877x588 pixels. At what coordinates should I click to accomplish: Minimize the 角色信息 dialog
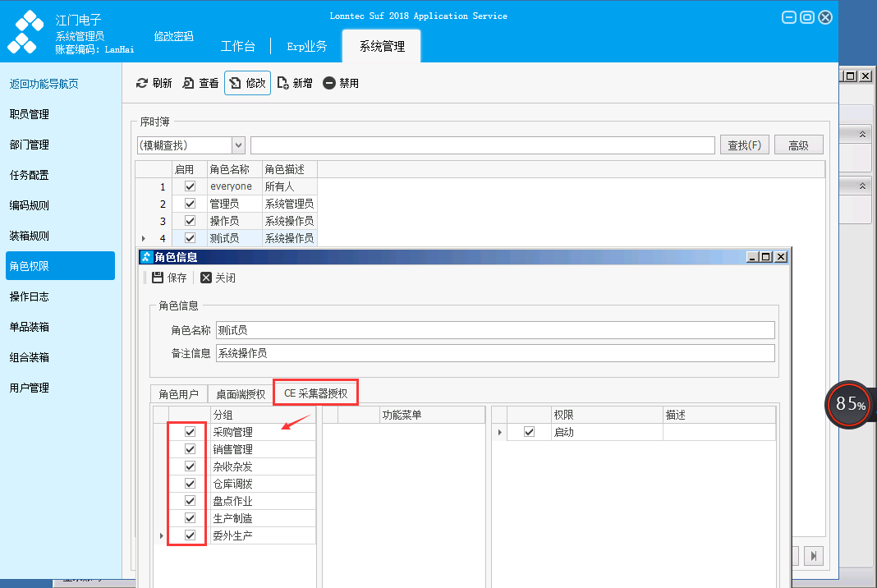point(752,257)
